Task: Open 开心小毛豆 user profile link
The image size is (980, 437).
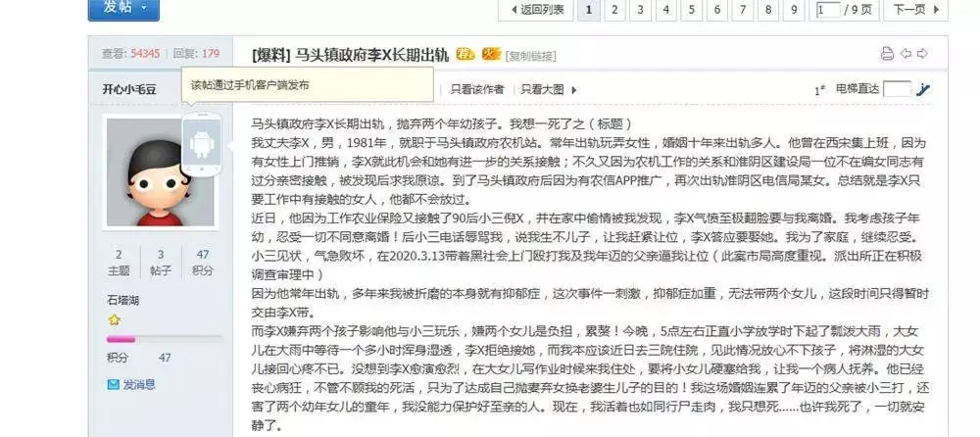Action: coord(129,89)
